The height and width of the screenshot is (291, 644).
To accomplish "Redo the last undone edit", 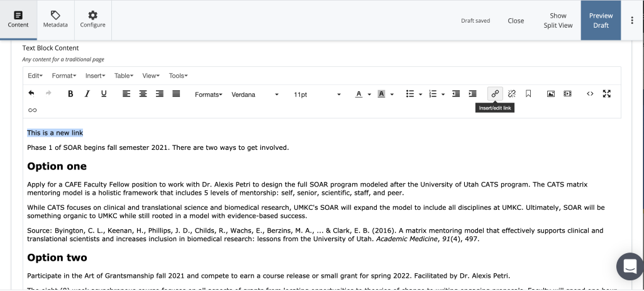I will coord(48,94).
